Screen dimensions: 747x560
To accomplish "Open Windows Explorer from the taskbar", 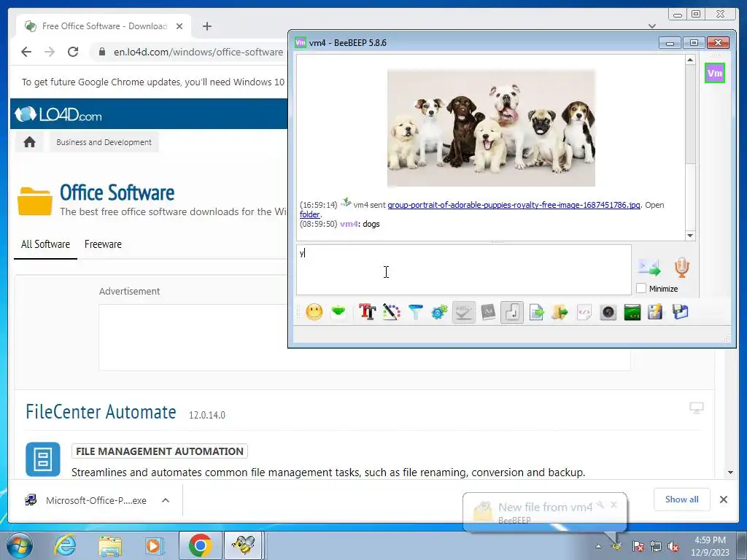I will pos(110,545).
